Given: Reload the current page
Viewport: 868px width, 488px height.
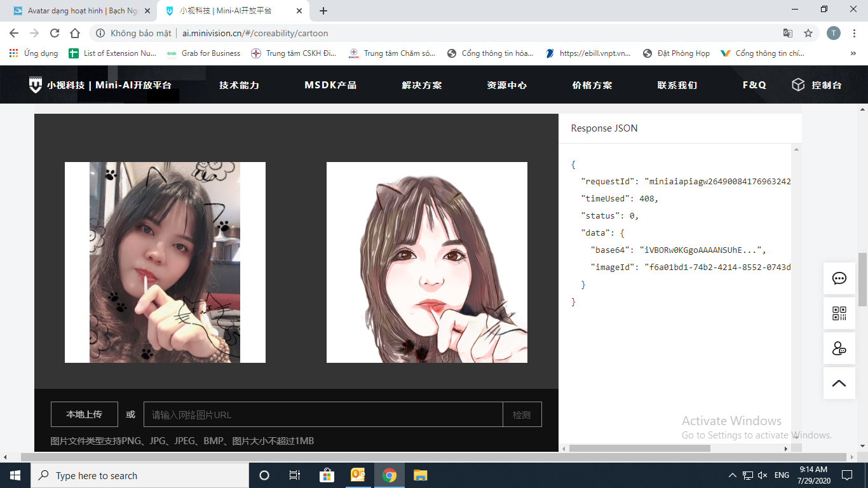Looking at the screenshot, I should pos(55,33).
